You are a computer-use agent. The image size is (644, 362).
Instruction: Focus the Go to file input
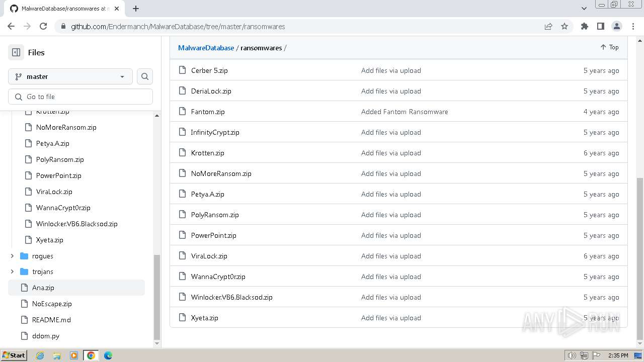80,97
